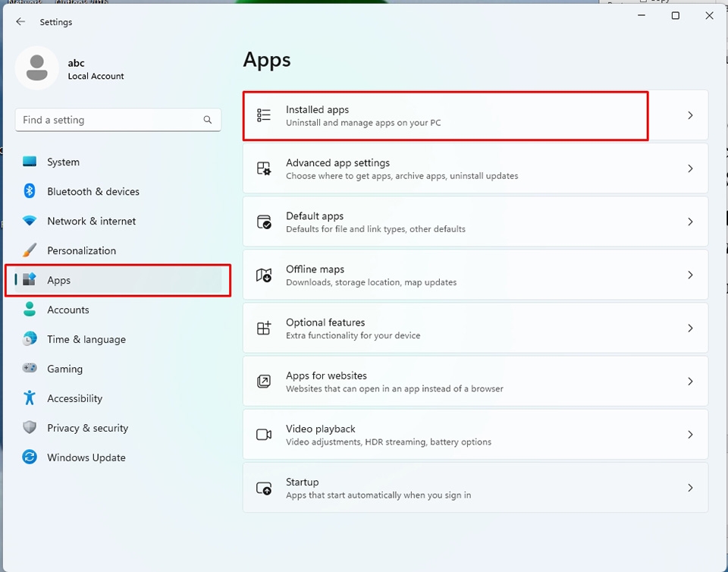Click the Apps for websites icon

tap(264, 382)
